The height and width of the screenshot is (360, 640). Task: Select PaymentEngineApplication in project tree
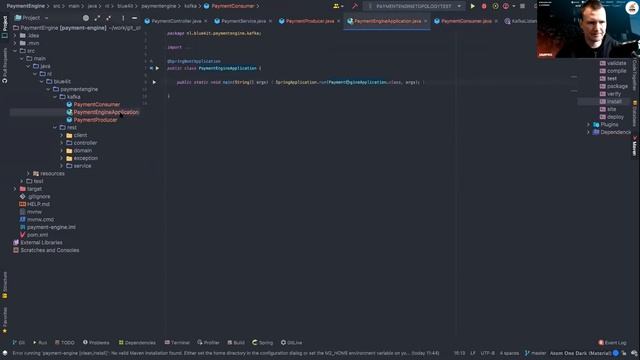tap(106, 112)
